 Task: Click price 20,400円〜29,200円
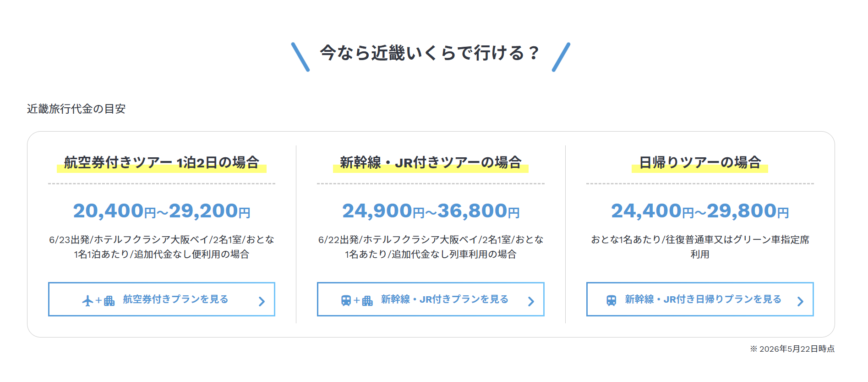pos(162,211)
